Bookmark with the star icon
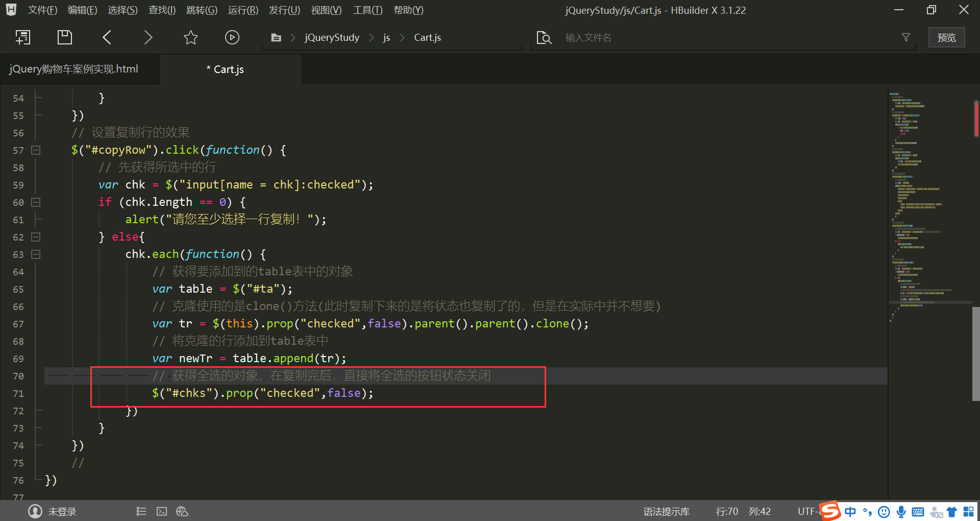Image resolution: width=980 pixels, height=521 pixels. 190,37
